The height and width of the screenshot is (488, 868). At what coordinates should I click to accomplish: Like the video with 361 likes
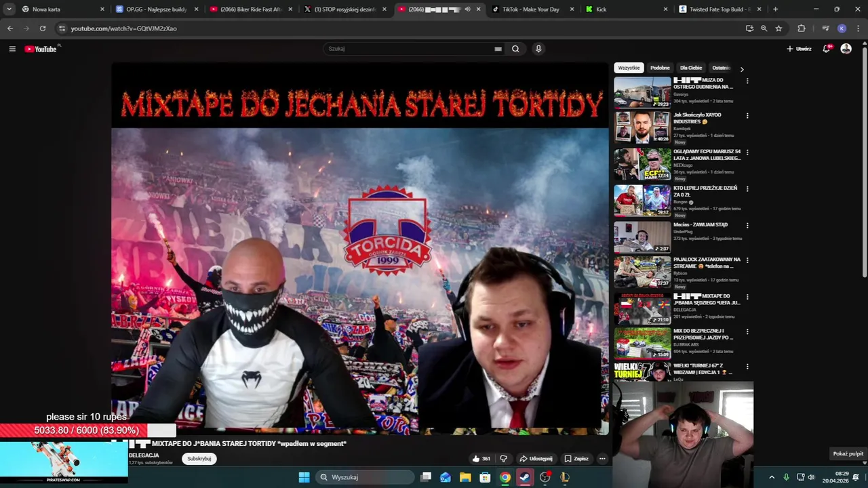pos(482,459)
